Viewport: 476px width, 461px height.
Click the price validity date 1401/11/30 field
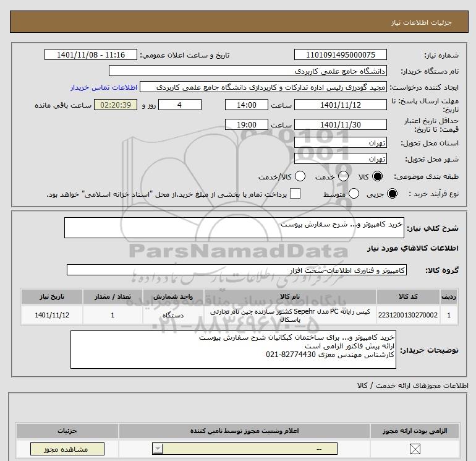(x=340, y=124)
